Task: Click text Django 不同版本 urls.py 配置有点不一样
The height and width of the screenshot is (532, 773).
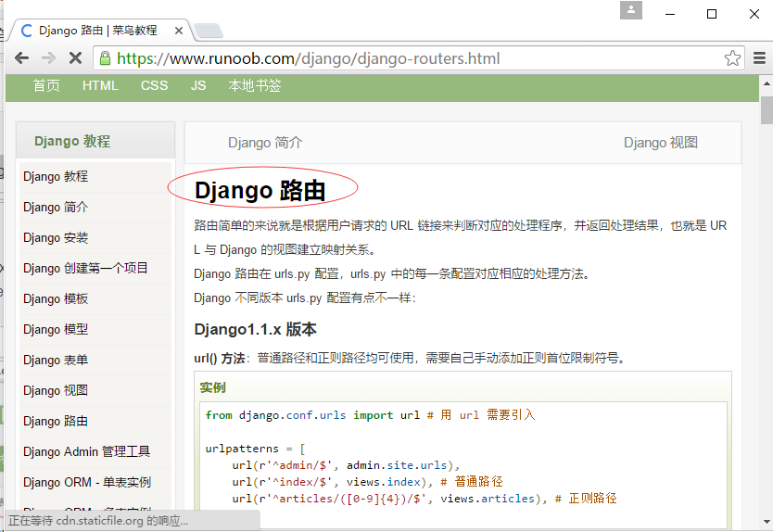Action: click(x=305, y=298)
